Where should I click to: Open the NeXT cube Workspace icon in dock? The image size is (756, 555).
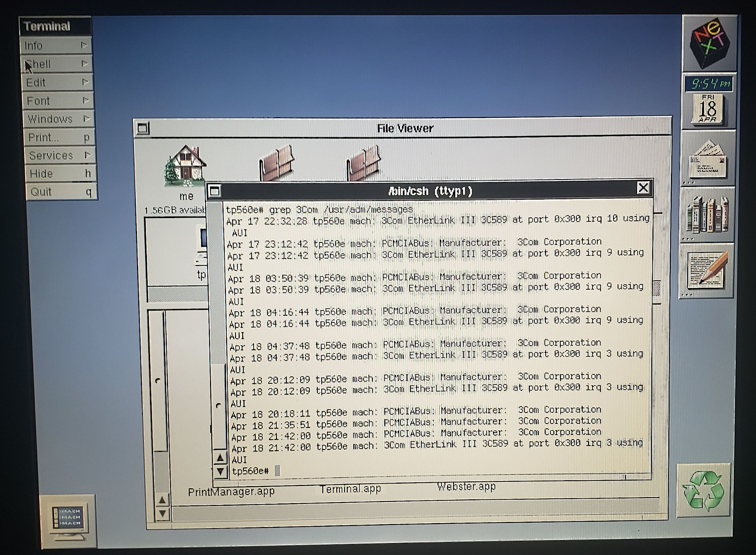coord(709,43)
